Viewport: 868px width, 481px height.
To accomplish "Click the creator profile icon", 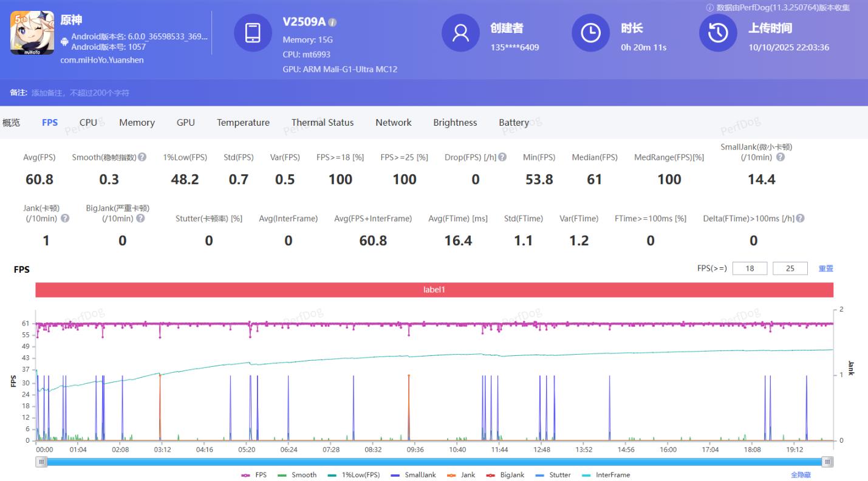I will pos(460,33).
